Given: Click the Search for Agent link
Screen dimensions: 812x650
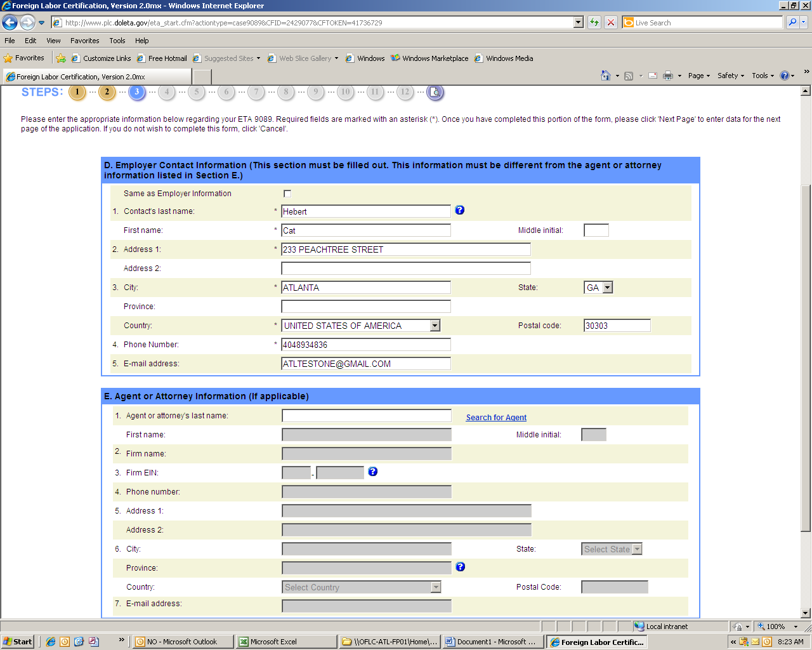Looking at the screenshot, I should tap(496, 418).
